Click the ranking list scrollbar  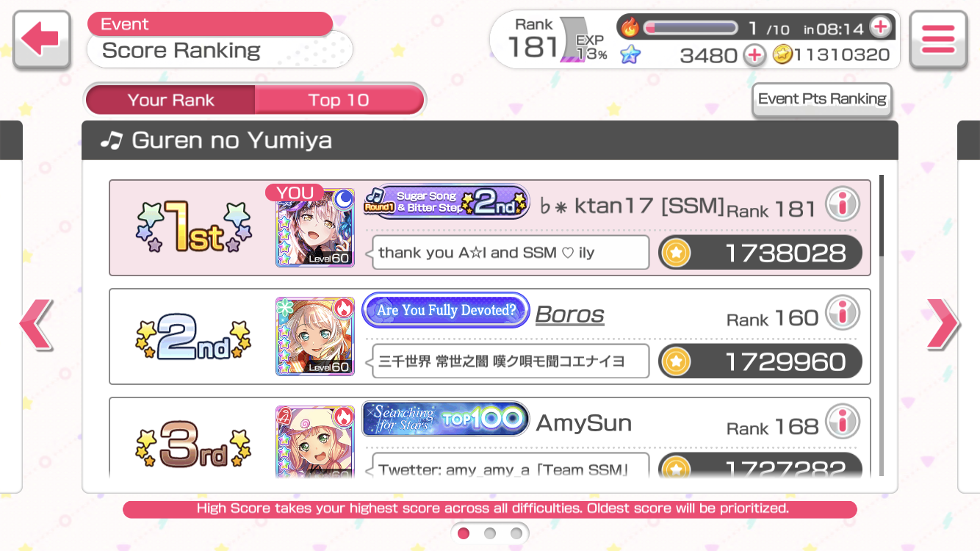[882, 325]
